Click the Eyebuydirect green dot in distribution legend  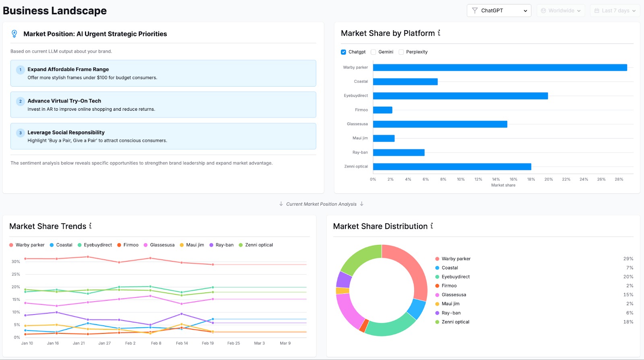(437, 277)
